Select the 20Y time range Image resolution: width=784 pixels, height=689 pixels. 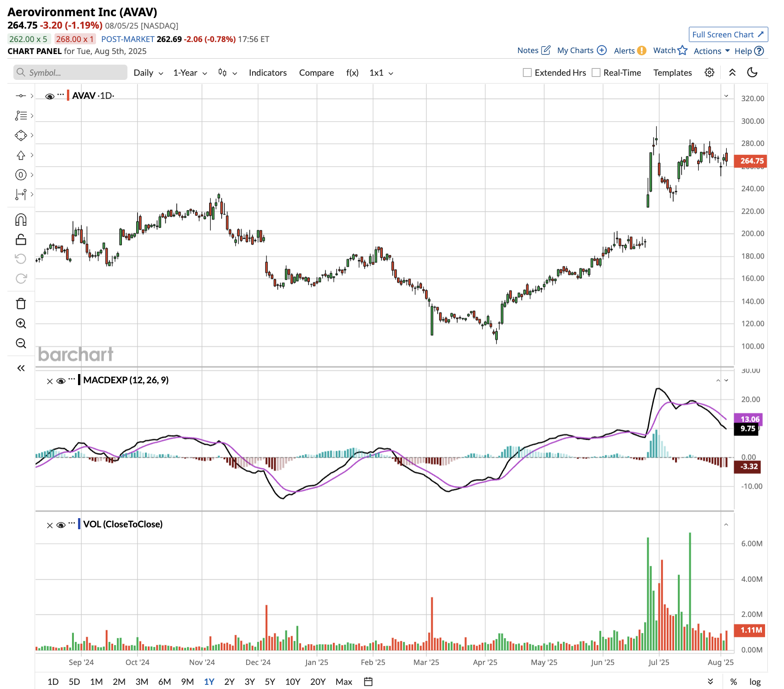click(318, 682)
